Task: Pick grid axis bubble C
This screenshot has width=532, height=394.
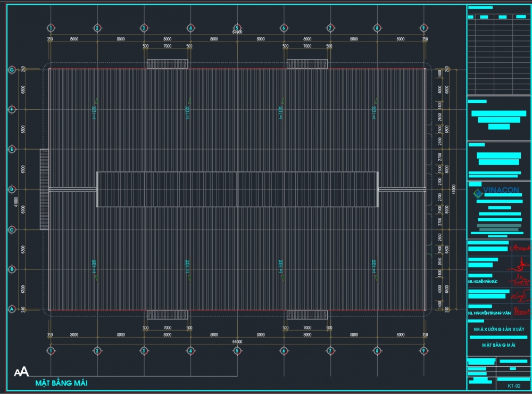Action: point(11,229)
